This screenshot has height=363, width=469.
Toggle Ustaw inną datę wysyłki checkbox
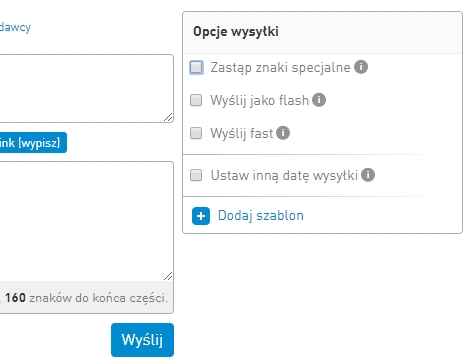click(x=196, y=175)
